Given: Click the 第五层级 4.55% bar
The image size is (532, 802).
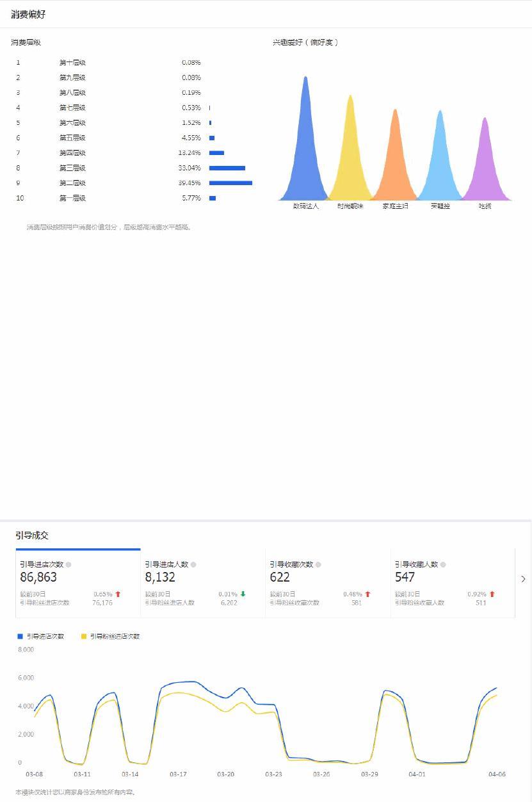Looking at the screenshot, I should 212,138.
